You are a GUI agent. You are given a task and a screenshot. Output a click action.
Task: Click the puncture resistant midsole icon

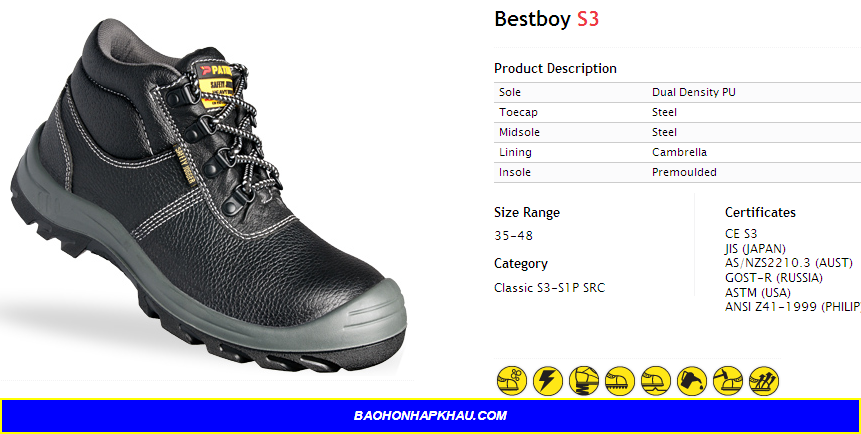point(656,381)
